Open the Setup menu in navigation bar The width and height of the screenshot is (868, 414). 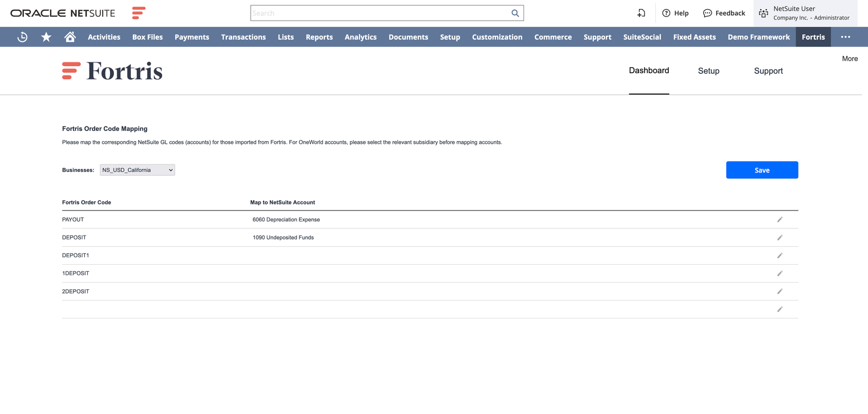click(450, 37)
